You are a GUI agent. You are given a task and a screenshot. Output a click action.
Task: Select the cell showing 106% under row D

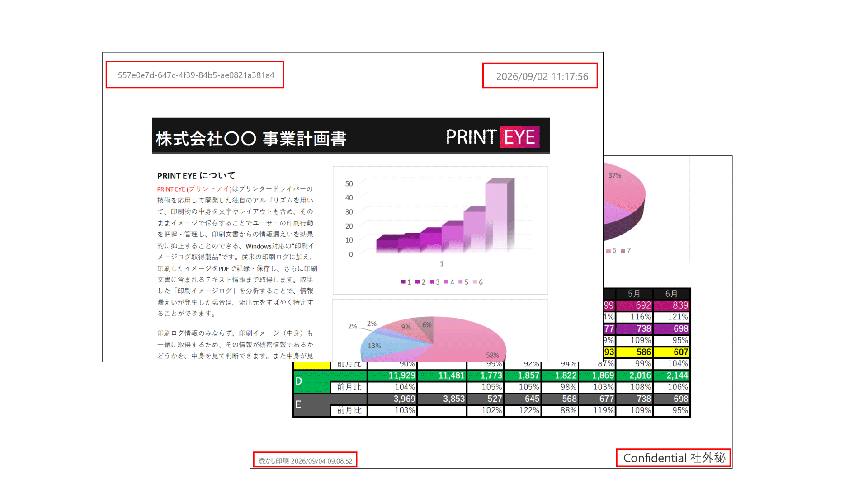click(671, 387)
